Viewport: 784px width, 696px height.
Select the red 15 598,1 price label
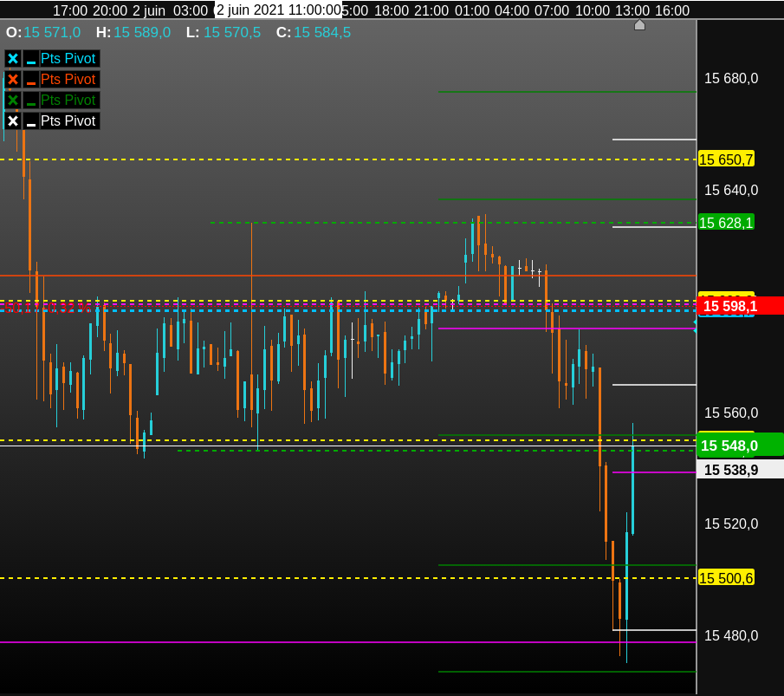pos(740,306)
